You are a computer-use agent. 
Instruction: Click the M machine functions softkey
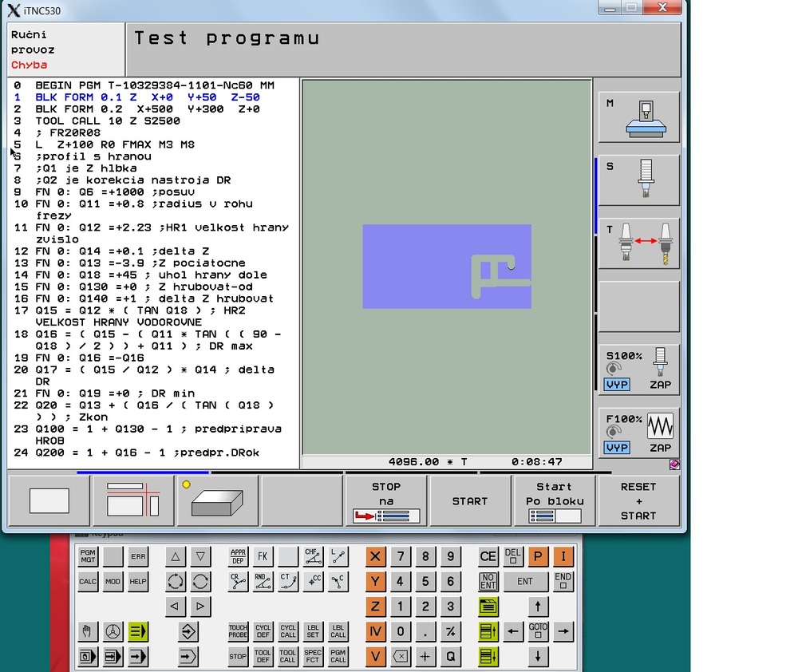point(638,117)
